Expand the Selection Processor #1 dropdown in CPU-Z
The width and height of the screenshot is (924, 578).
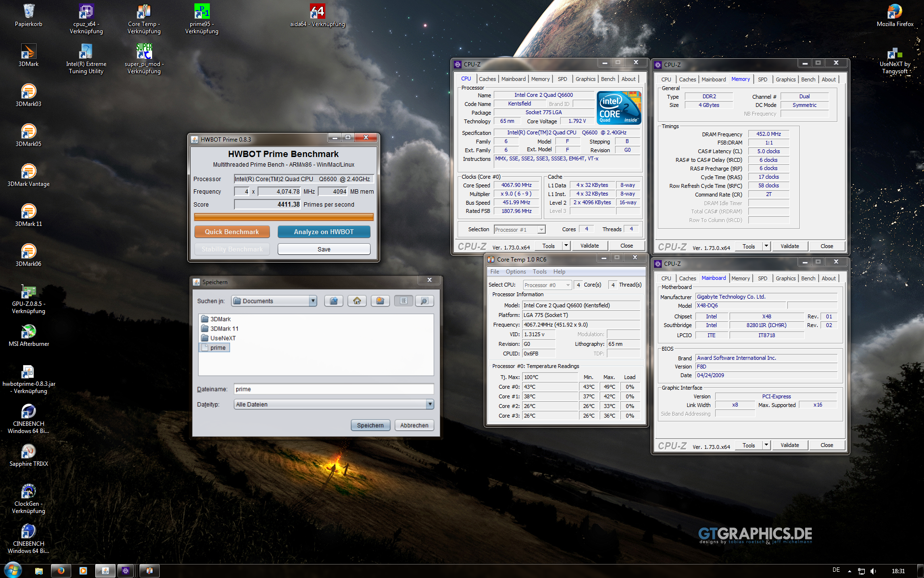tap(541, 230)
